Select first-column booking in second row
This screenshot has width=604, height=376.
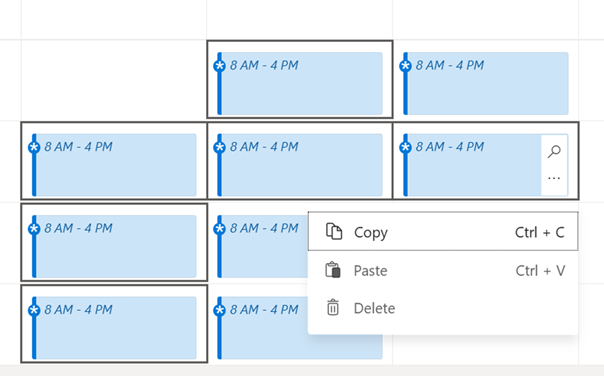114,165
